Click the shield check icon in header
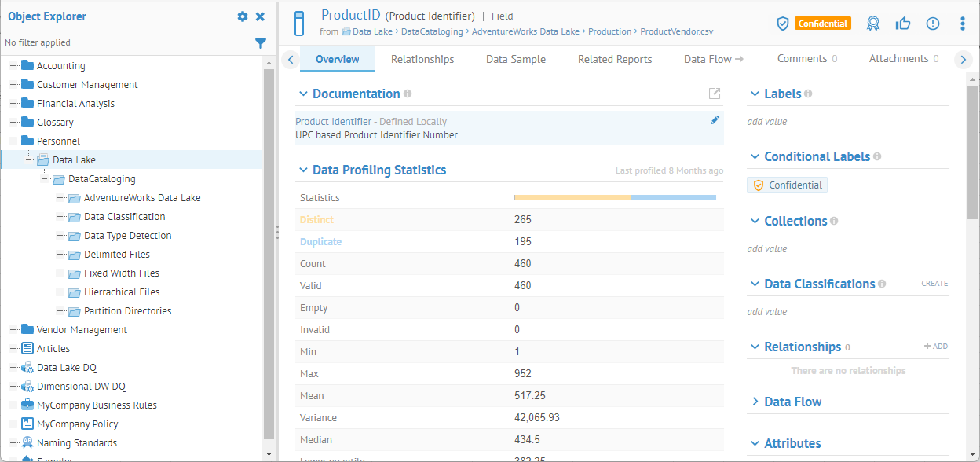Viewport: 980px width, 462px height. point(782,24)
